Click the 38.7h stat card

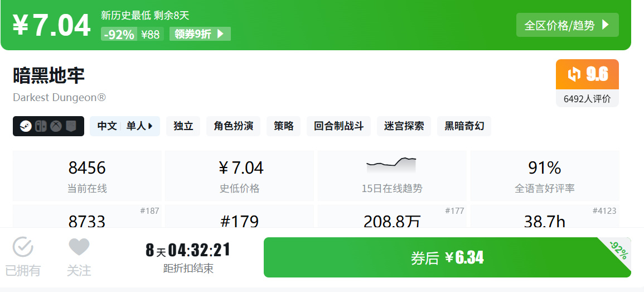(x=545, y=216)
